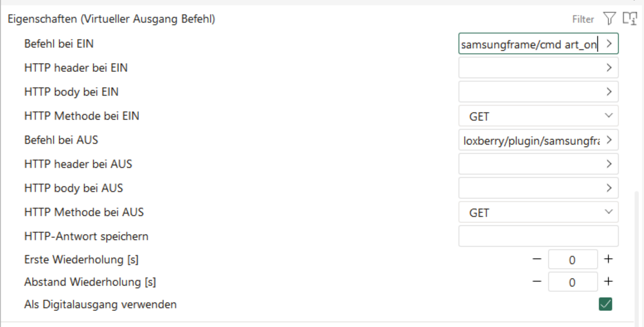Click the HTTP-Antwort speichern field
Screen dimensions: 644x327
tap(538, 236)
